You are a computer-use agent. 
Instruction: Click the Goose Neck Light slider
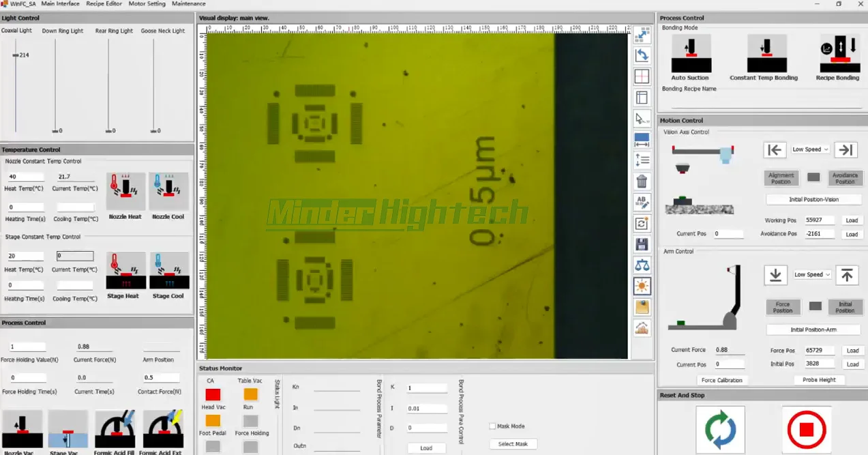[x=153, y=85]
